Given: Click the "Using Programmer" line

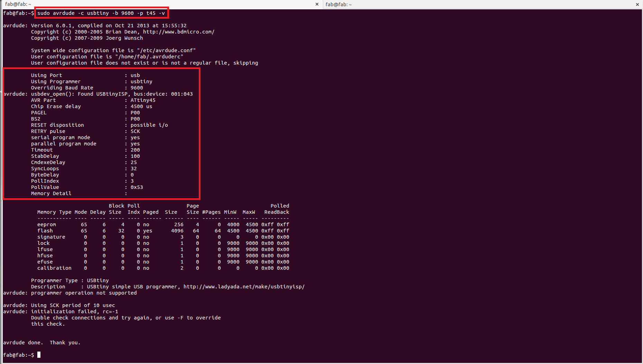Looking at the screenshot, I should click(92, 82).
